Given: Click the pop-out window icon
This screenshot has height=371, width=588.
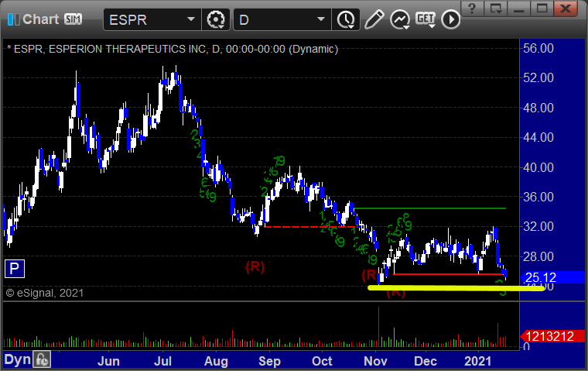Looking at the screenshot, I should click(495, 8).
